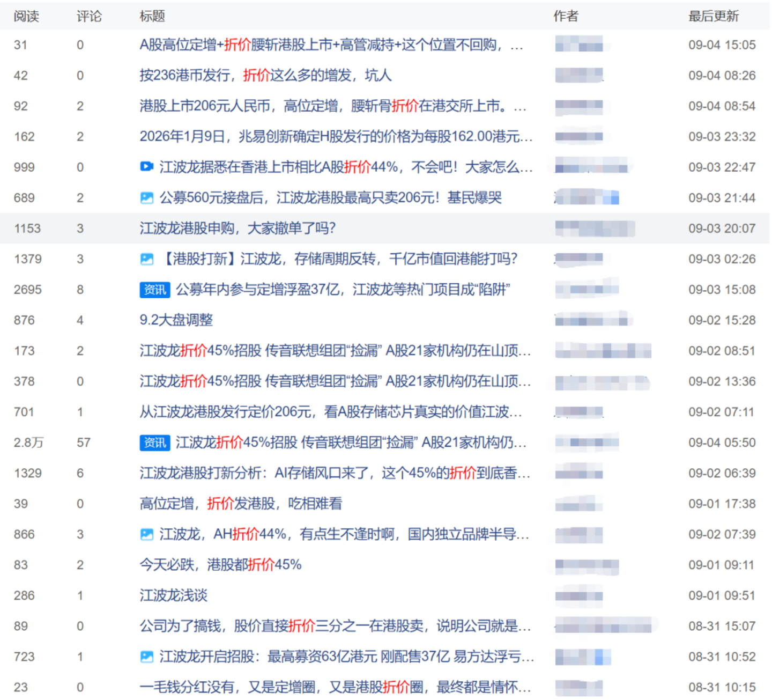Image resolution: width=772 pixels, height=700 pixels.
Task: Click timestamp 09-01 17:38
Action: [722, 504]
